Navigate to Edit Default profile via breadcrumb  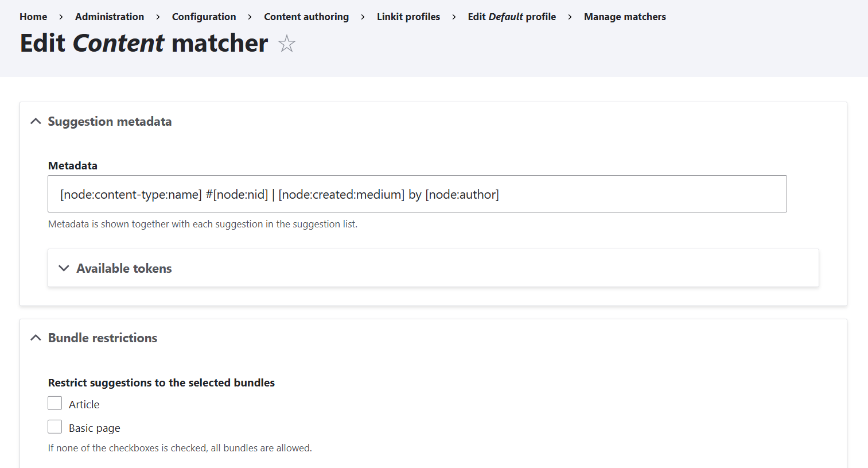coord(511,17)
